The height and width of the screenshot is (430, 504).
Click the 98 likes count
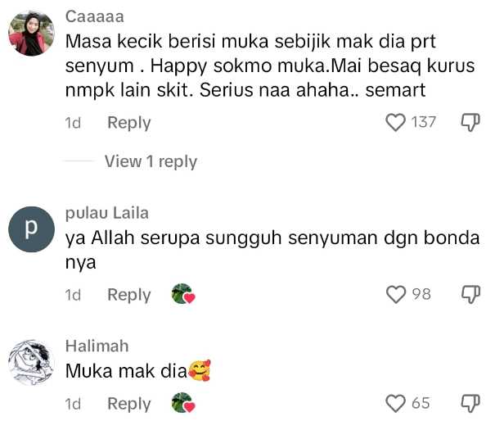click(421, 294)
